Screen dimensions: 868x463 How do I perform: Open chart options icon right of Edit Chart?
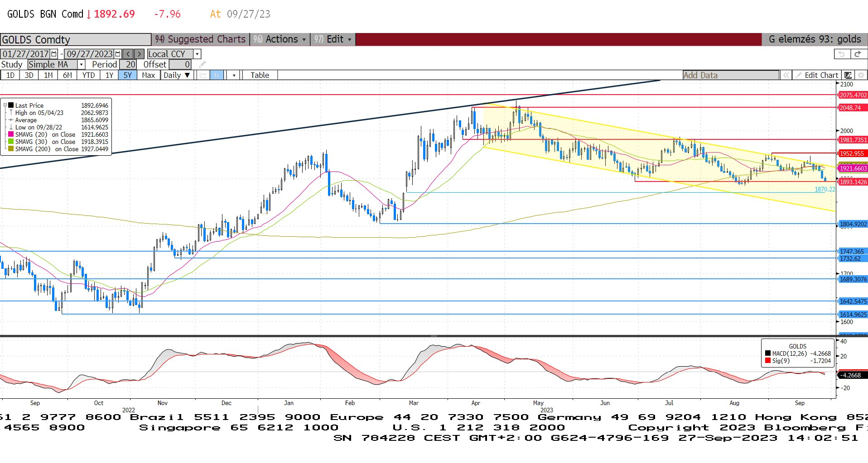pos(848,75)
